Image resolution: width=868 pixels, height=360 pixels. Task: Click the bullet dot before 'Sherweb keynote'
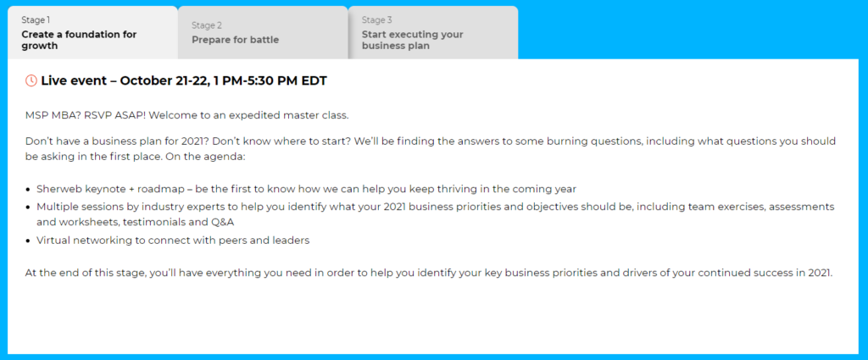[x=28, y=190]
